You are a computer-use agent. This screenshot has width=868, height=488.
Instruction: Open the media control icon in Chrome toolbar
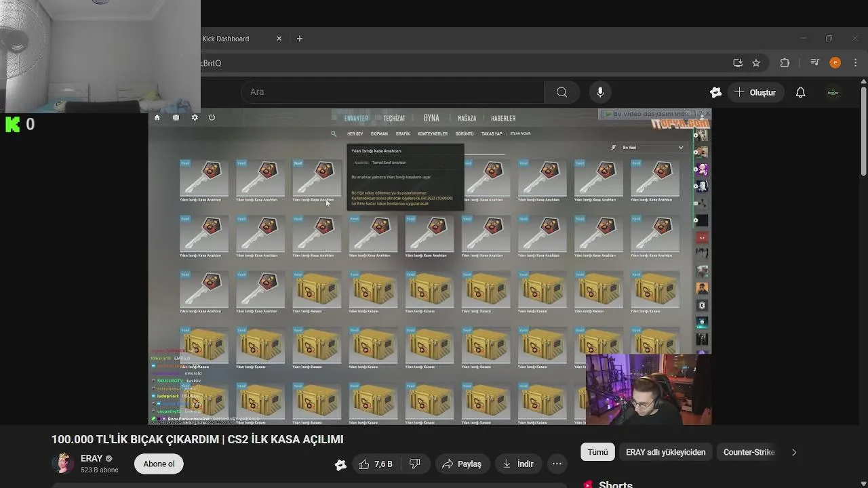coord(815,63)
